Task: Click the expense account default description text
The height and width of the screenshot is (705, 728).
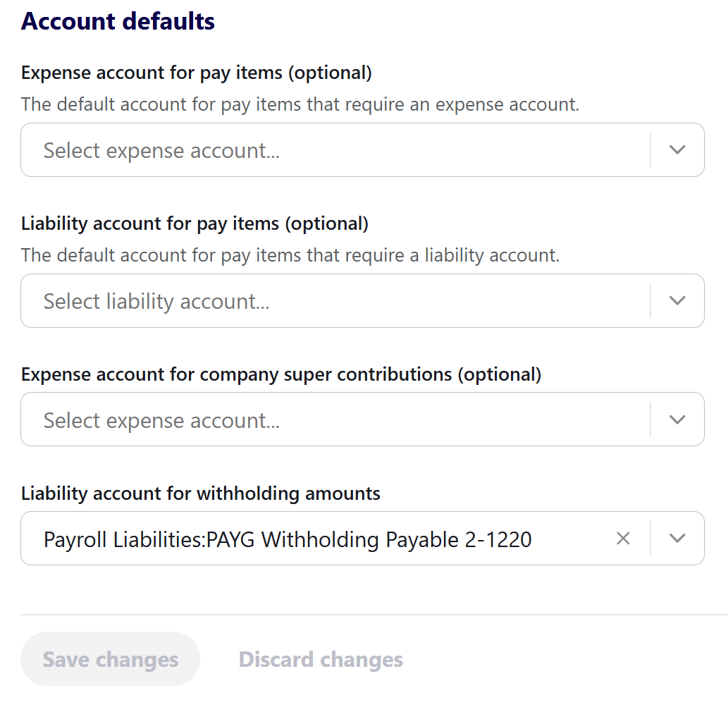Action: [300, 104]
